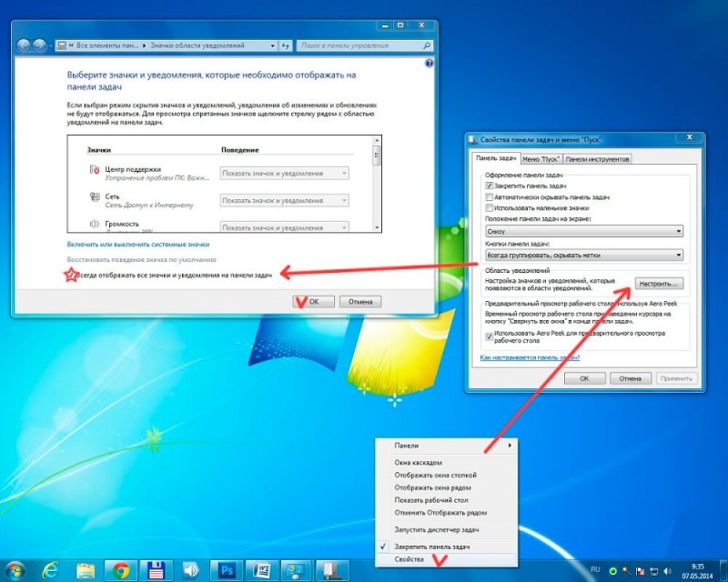This screenshot has height=582, width=728.
Task: Click Отмена in taskbar properties dialog
Action: click(x=630, y=378)
